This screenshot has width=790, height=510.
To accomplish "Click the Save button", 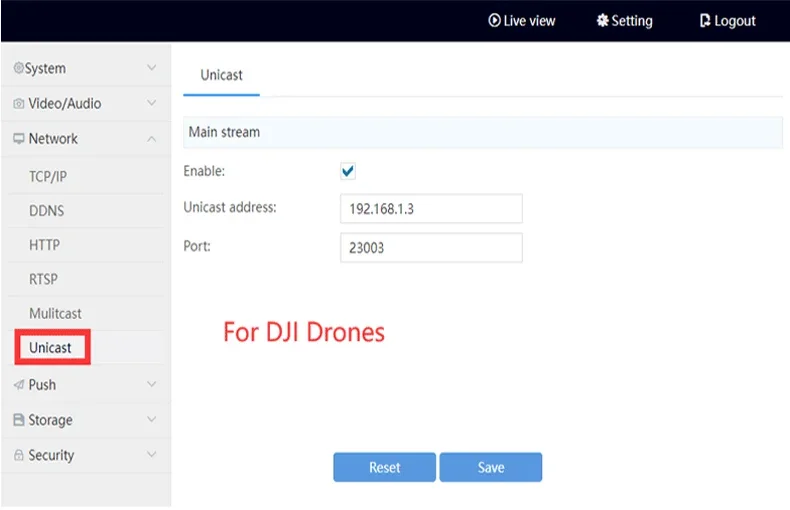I will tap(491, 467).
